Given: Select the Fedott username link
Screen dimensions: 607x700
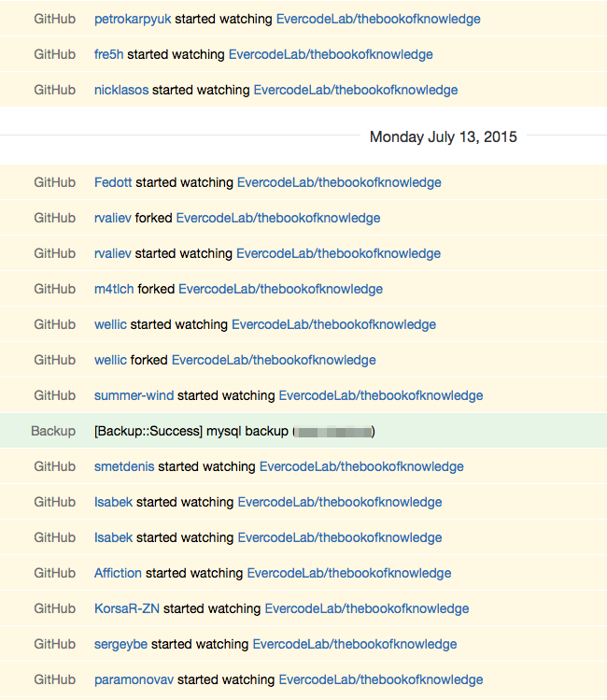Looking at the screenshot, I should [113, 182].
